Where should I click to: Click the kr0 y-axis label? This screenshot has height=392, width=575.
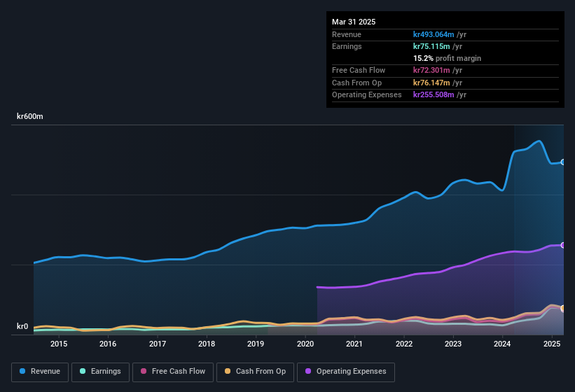tap(22, 326)
